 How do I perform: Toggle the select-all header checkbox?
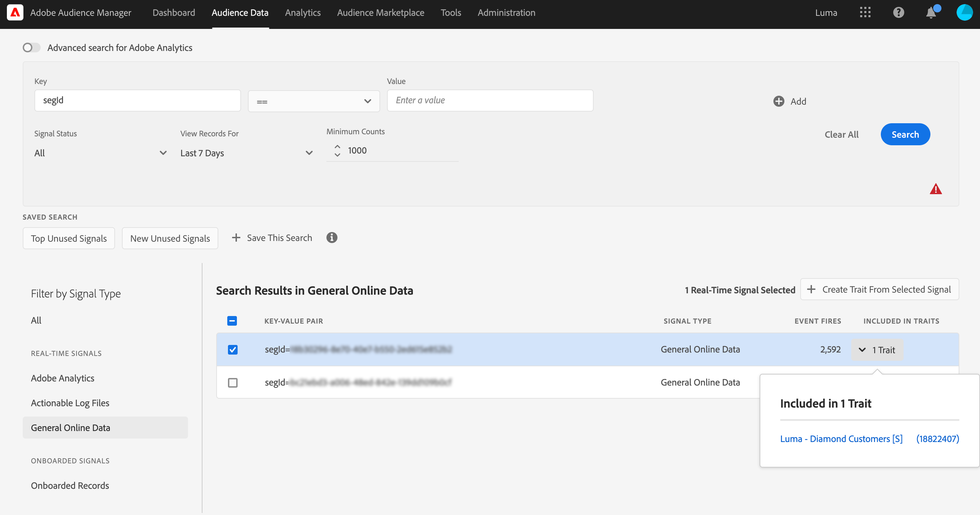[x=232, y=321]
